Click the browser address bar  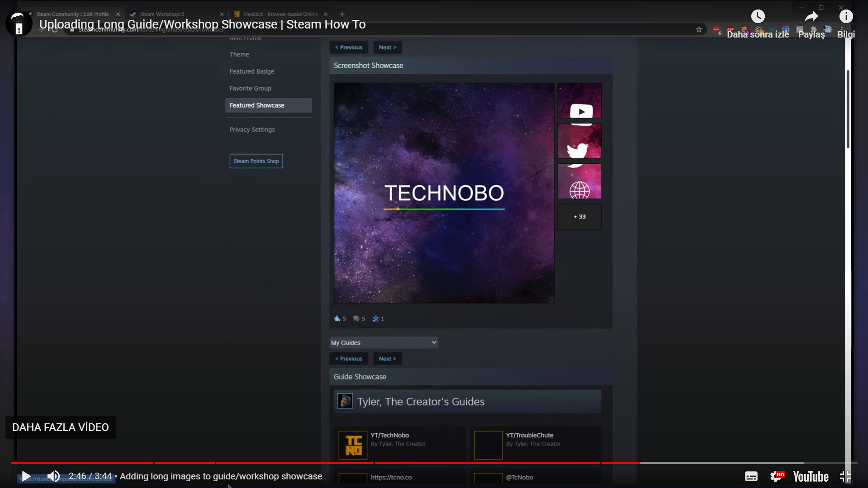384,30
